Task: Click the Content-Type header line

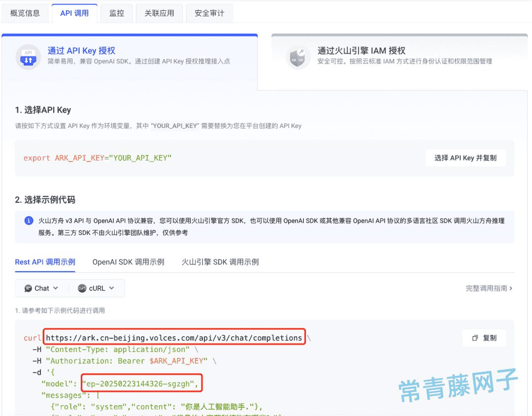Action: (115, 350)
